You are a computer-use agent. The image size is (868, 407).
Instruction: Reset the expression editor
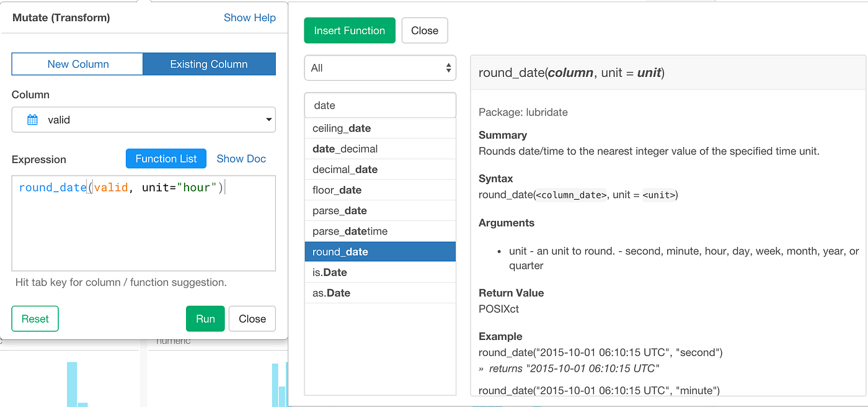(x=35, y=318)
